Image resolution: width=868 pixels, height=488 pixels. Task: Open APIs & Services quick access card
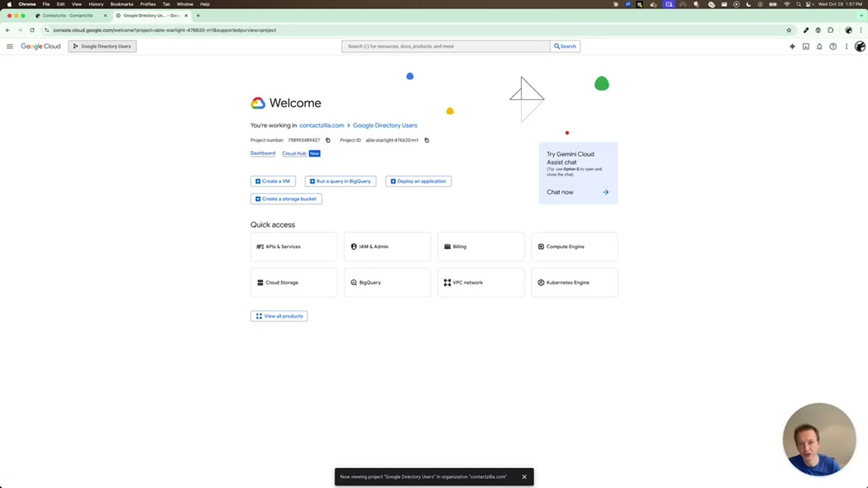[x=293, y=247]
